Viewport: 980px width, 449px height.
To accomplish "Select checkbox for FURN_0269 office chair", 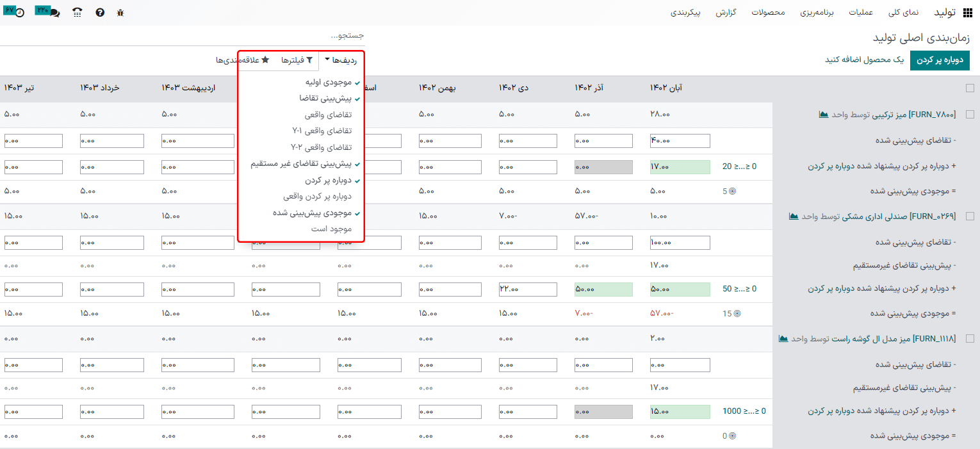I will (x=970, y=216).
